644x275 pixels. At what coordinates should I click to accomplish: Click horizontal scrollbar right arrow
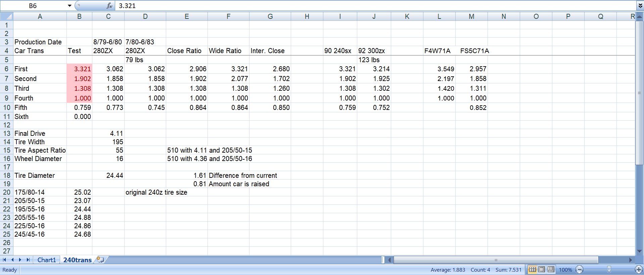point(630,260)
